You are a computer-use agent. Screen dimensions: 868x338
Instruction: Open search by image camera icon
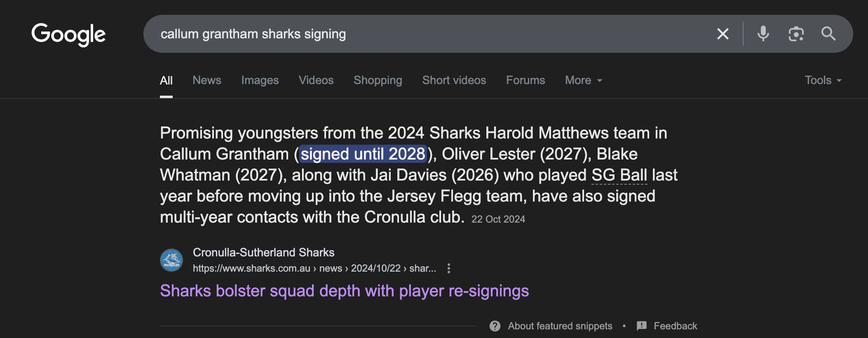pyautogui.click(x=796, y=34)
